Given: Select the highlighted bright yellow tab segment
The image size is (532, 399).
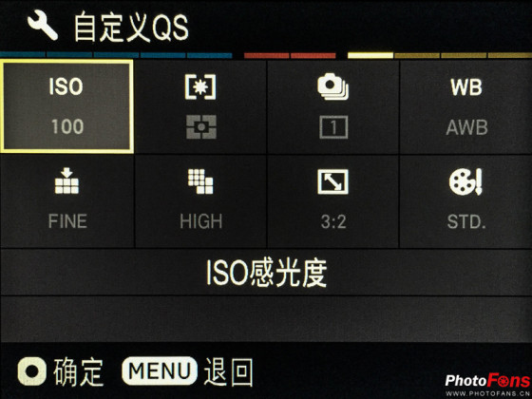Looking at the screenshot, I should point(370,55).
